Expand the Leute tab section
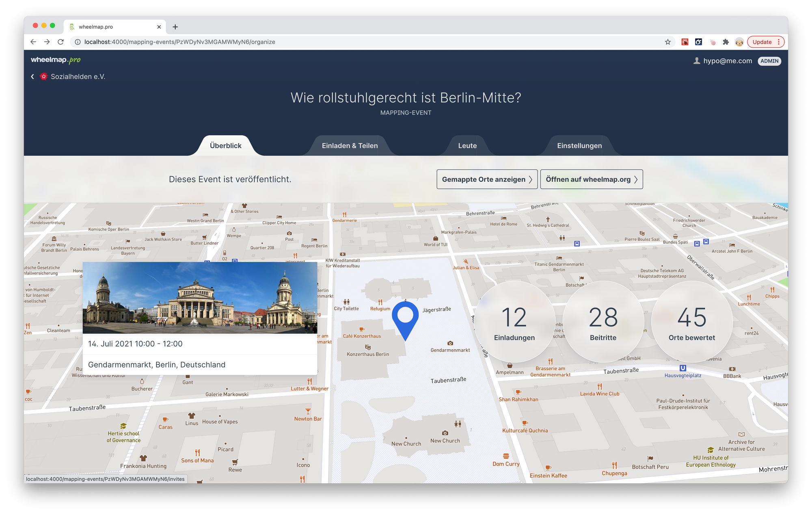Viewport: 812px width, 515px height. point(468,145)
